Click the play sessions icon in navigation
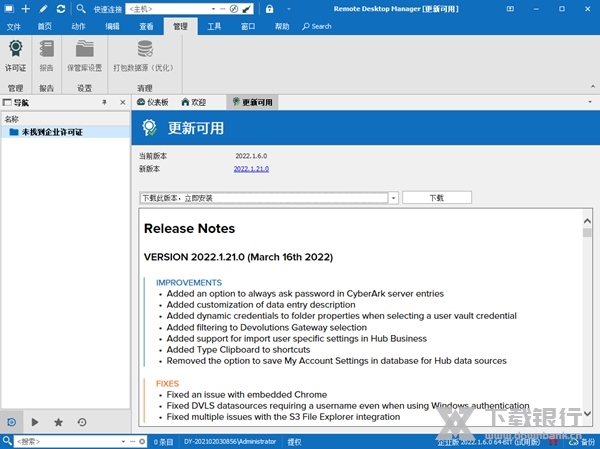This screenshot has height=449, width=600. pos(36,423)
